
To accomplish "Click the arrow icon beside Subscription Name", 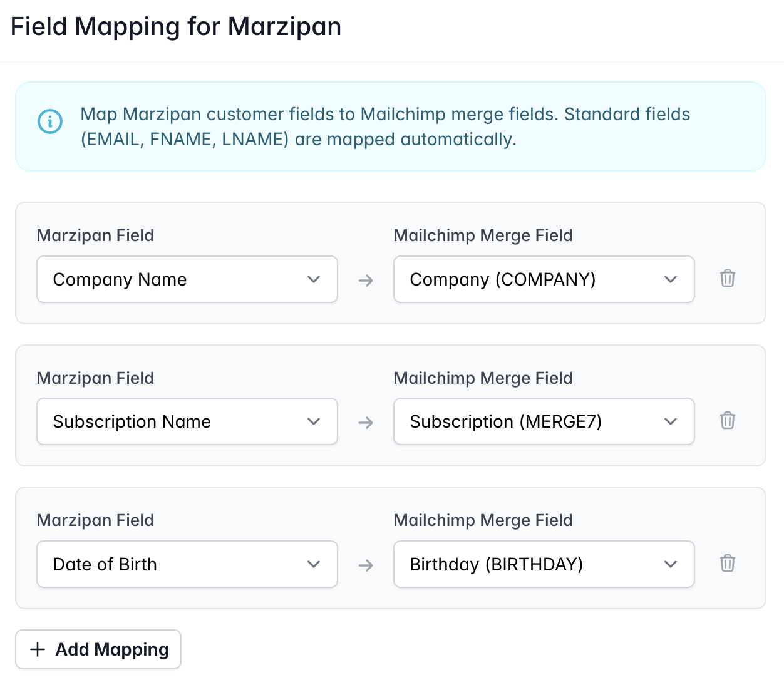I will point(366,423).
